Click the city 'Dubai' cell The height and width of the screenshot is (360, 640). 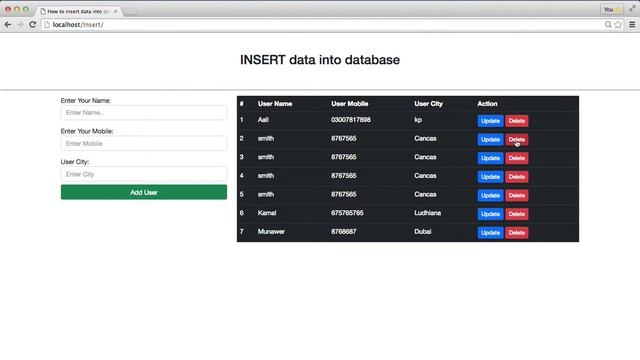tap(422, 231)
